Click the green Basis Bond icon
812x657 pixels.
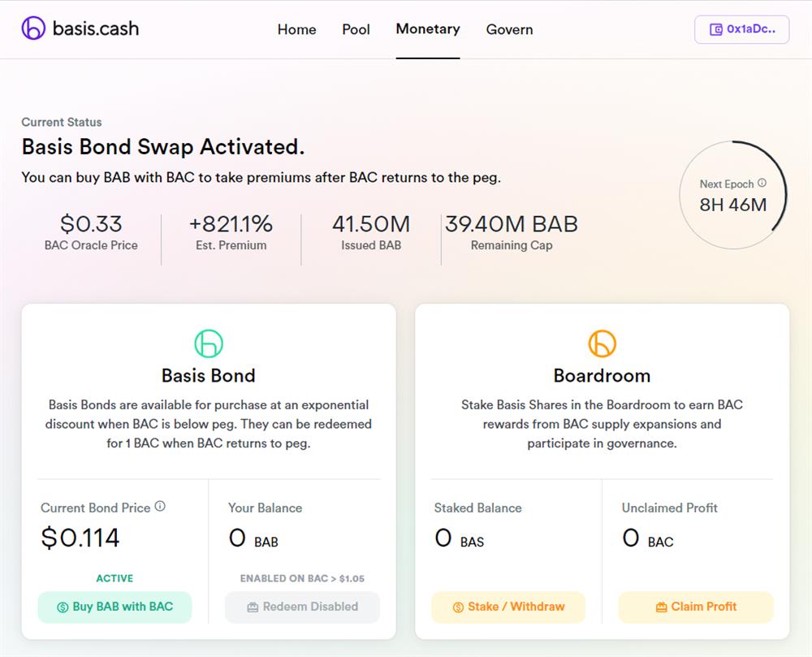(x=209, y=344)
